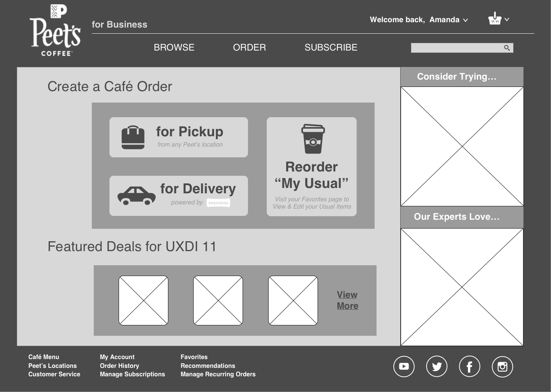551x392 pixels.
Task: Click Manage Recurring Orders link
Action: pos(218,374)
